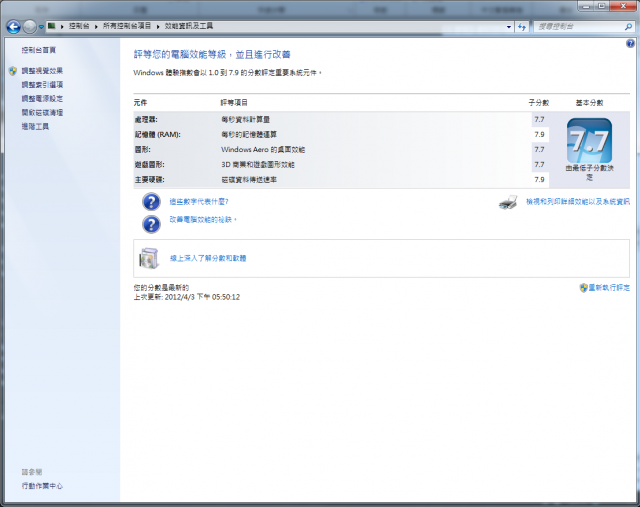Open the 這些數字代表什麼? link
The image size is (640, 507).
pos(199,202)
